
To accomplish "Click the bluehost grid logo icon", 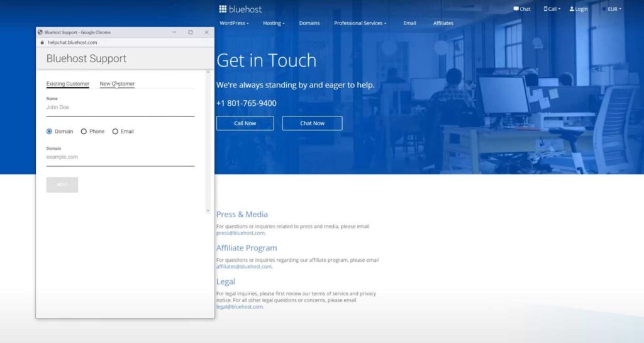I will coord(223,9).
